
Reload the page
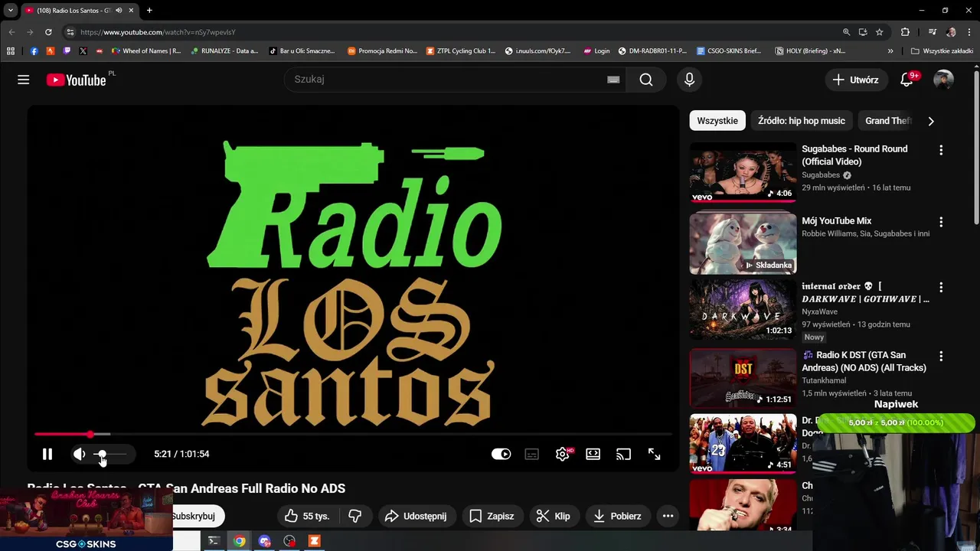click(x=48, y=32)
